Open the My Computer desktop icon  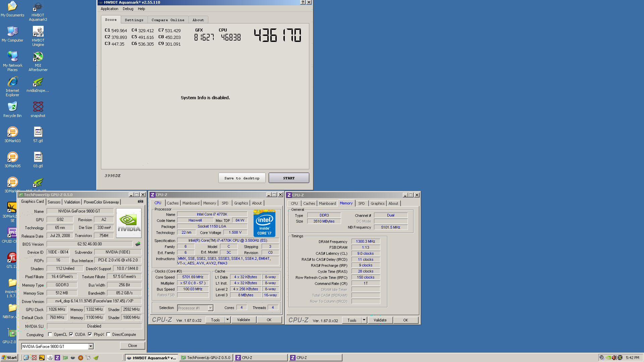pyautogui.click(x=12, y=34)
